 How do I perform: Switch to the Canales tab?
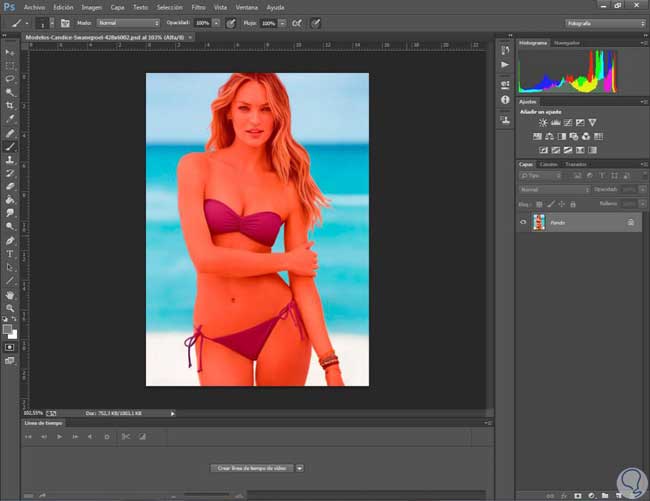pyautogui.click(x=549, y=164)
